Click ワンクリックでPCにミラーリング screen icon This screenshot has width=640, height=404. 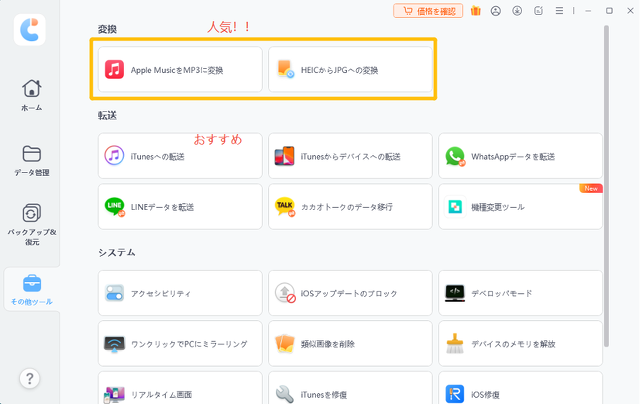[114, 344]
